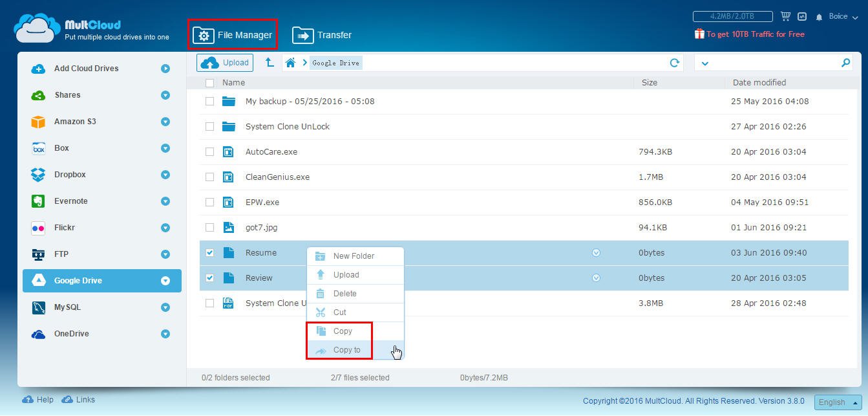
Task: Uncheck the Resume file checkbox
Action: 209,252
